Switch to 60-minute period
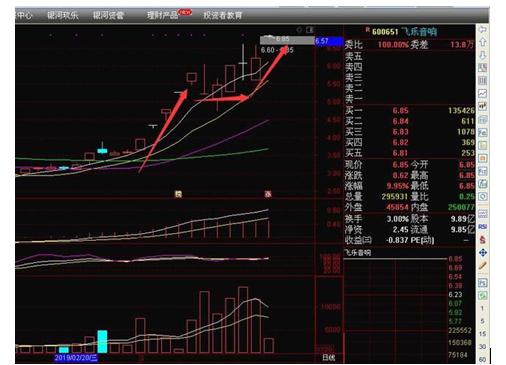 point(482,360)
